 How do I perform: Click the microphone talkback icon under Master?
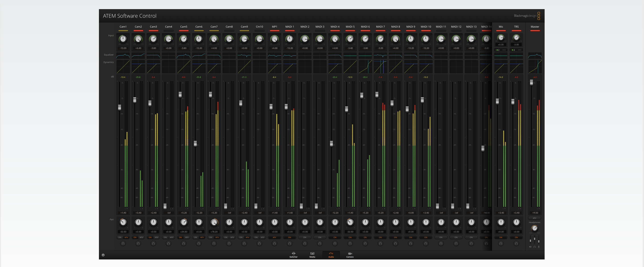point(539,247)
